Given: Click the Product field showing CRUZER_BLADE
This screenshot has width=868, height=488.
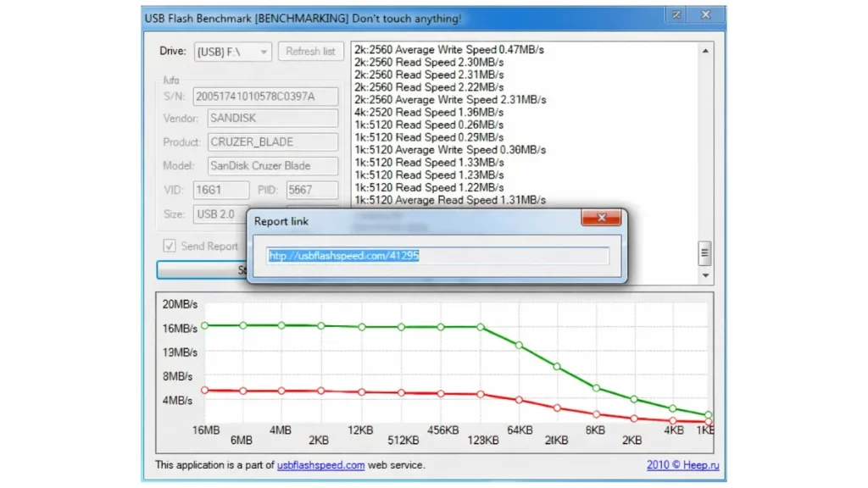Looking at the screenshot, I should tap(272, 141).
